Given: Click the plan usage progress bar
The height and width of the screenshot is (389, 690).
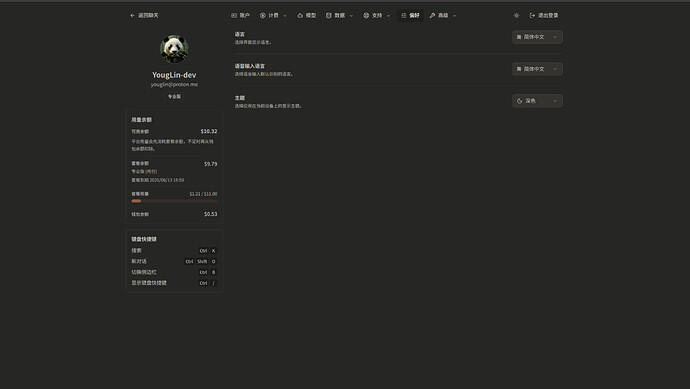Looking at the screenshot, I should pos(174,201).
